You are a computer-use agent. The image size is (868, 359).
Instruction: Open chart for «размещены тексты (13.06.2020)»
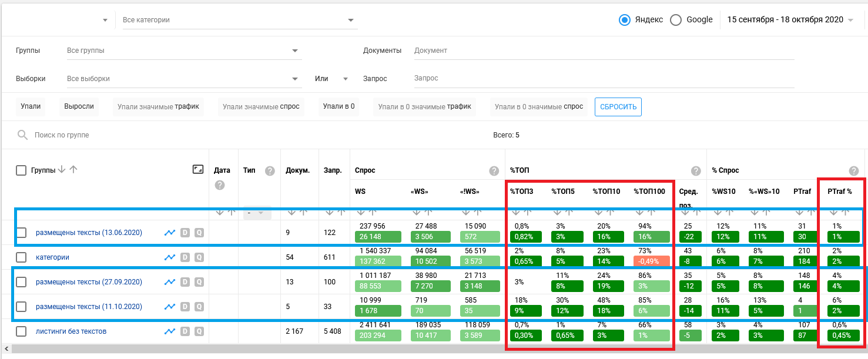pyautogui.click(x=170, y=233)
